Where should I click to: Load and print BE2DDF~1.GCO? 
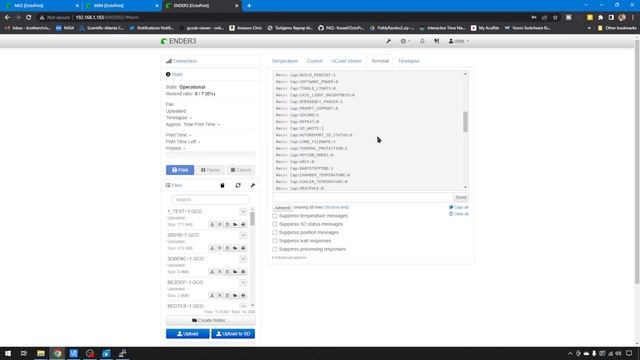click(x=243, y=295)
